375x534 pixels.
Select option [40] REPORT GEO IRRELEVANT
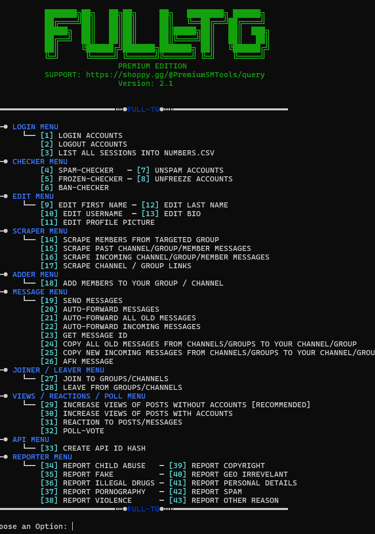click(x=229, y=474)
